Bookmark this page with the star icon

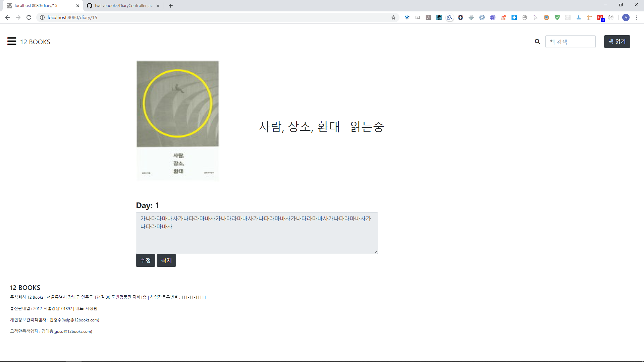point(393,17)
